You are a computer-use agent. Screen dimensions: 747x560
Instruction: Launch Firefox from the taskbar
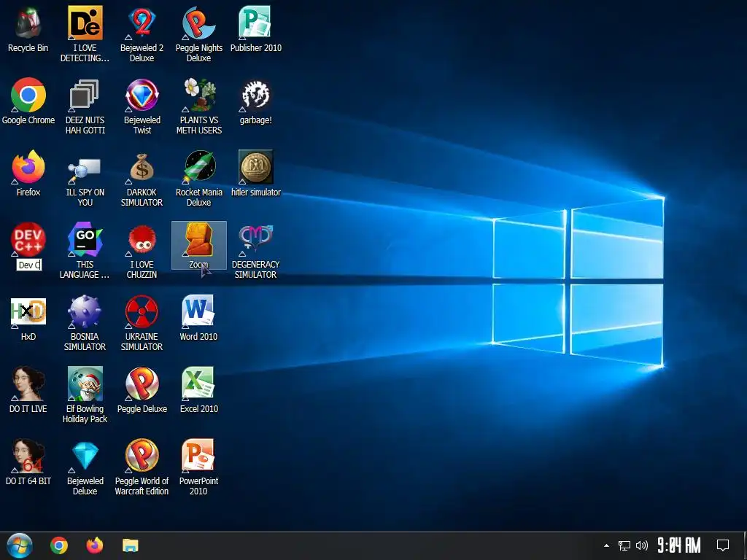tap(95, 545)
